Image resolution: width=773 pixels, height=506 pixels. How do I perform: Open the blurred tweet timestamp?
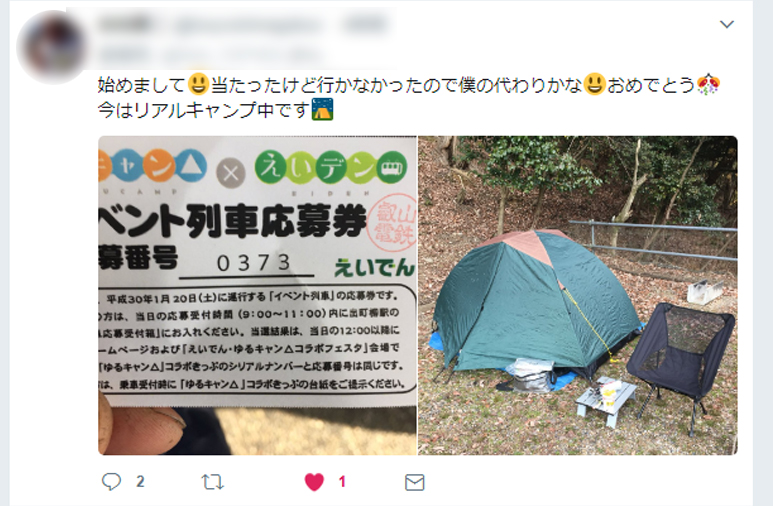tap(366, 24)
